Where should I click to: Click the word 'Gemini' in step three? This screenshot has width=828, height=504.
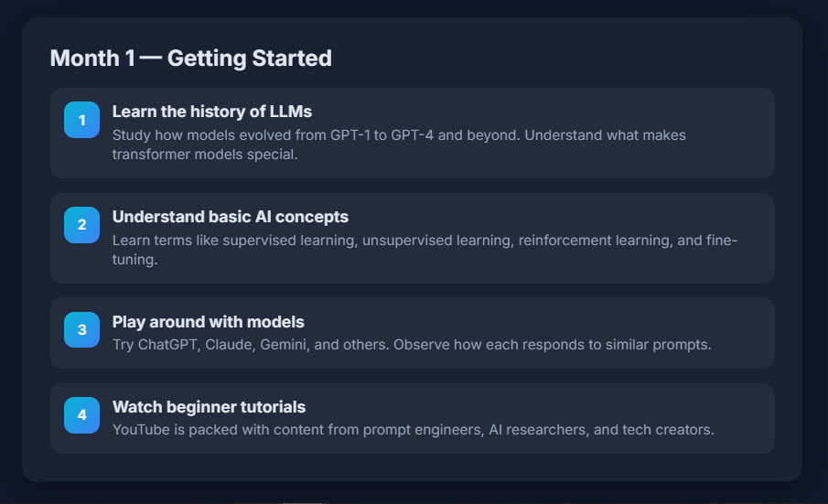285,345
